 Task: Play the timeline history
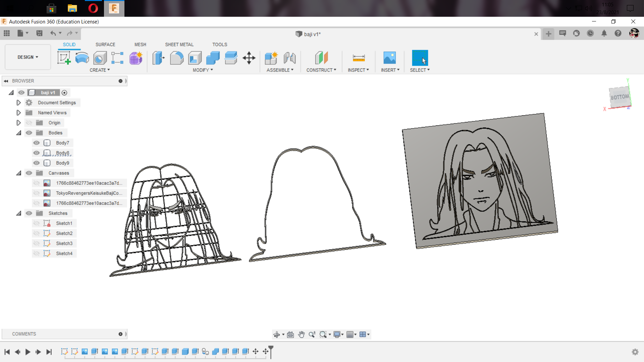pyautogui.click(x=28, y=352)
